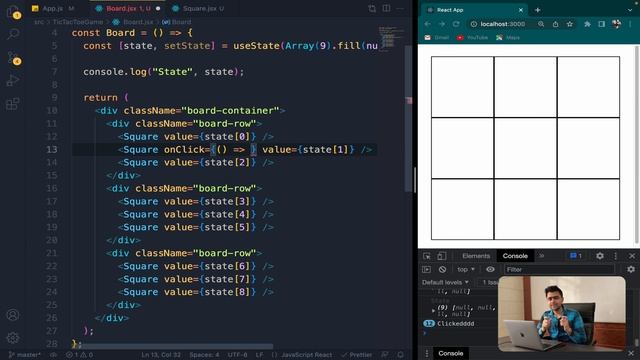
Task: Open the Extensions sidebar icon
Action: 13,104
